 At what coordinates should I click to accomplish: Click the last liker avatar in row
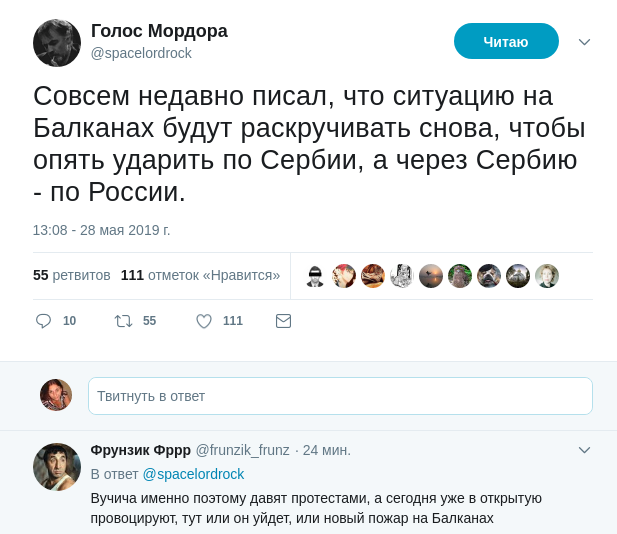tap(547, 276)
